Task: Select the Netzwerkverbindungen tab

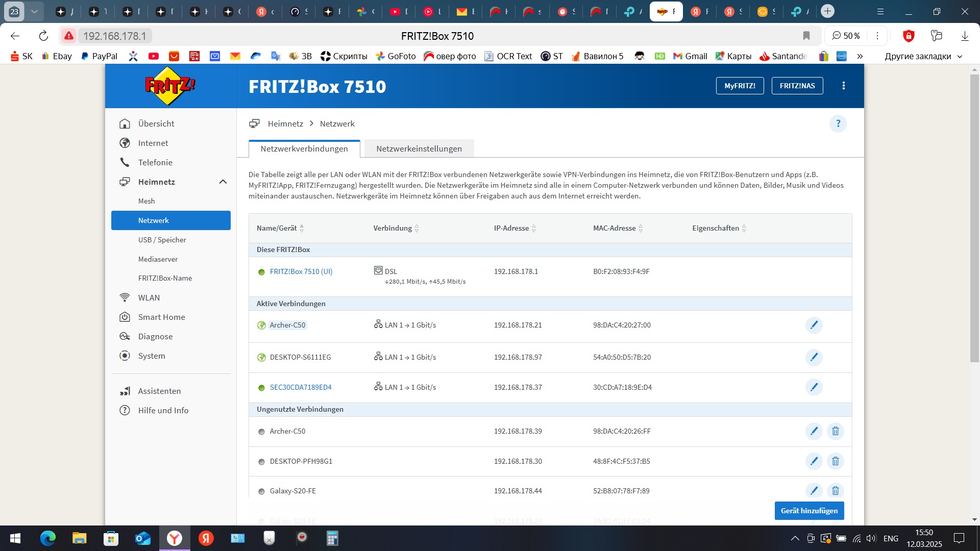Action: coord(304,148)
